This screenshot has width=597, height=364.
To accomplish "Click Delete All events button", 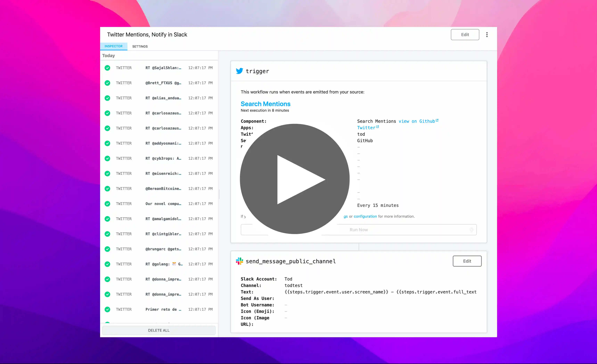I will click(x=159, y=330).
